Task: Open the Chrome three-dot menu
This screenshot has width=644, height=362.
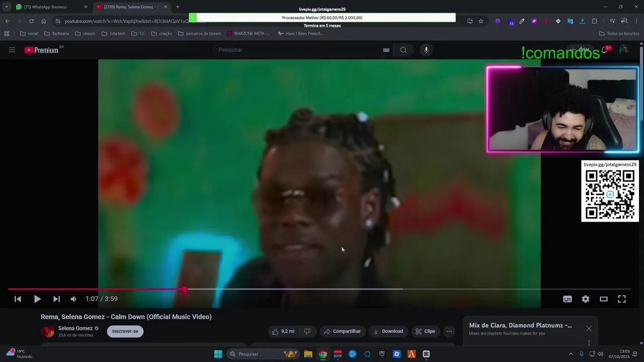Action: tap(637, 21)
